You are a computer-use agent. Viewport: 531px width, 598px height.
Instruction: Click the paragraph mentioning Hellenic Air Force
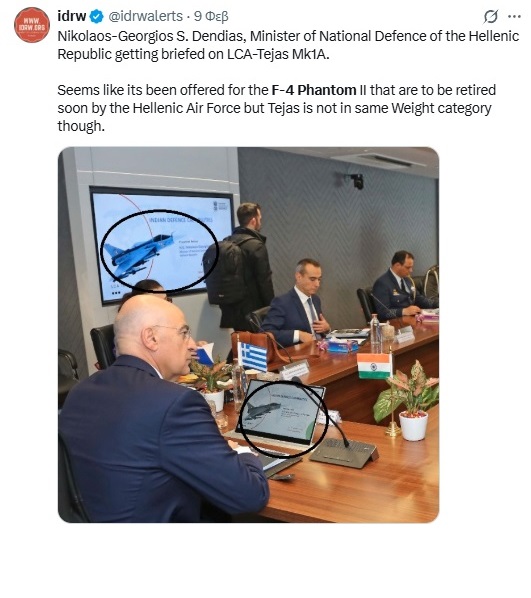pyautogui.click(x=277, y=108)
